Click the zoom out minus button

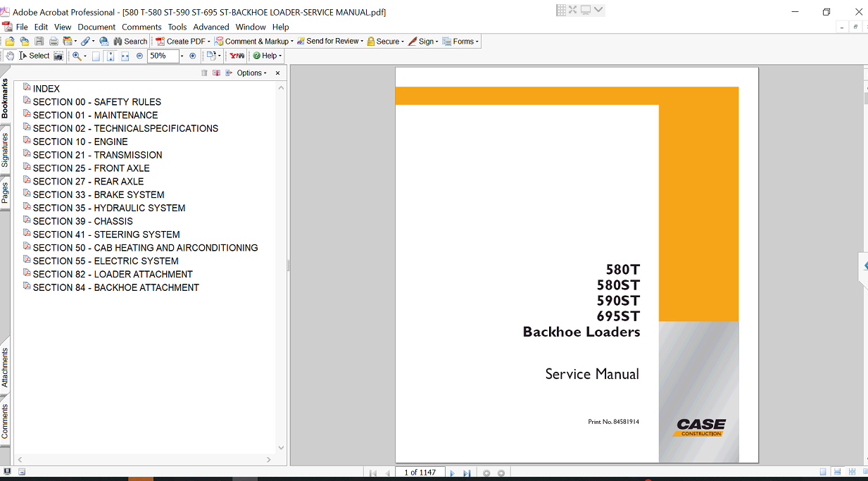tap(139, 56)
